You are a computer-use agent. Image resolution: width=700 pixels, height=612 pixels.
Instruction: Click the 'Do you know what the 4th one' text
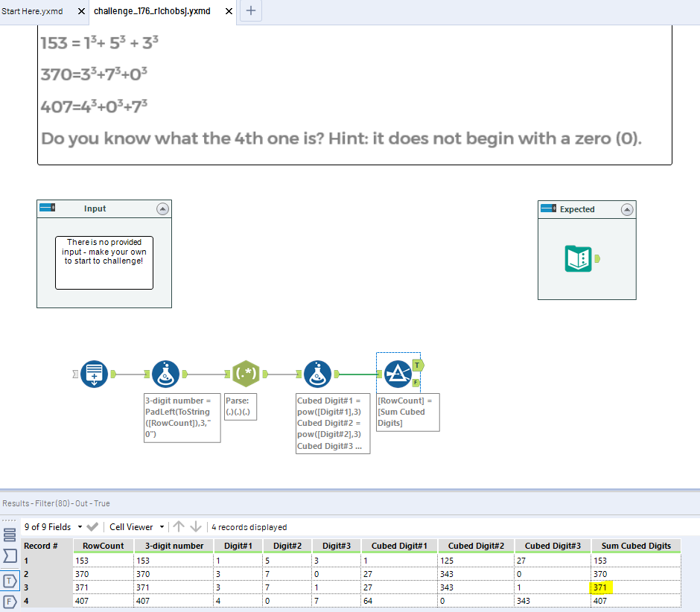pyautogui.click(x=342, y=138)
